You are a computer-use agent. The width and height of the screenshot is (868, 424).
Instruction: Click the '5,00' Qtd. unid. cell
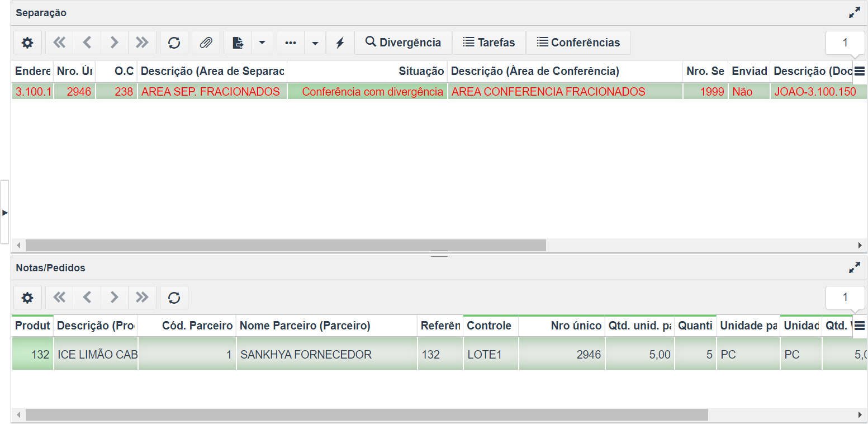639,354
